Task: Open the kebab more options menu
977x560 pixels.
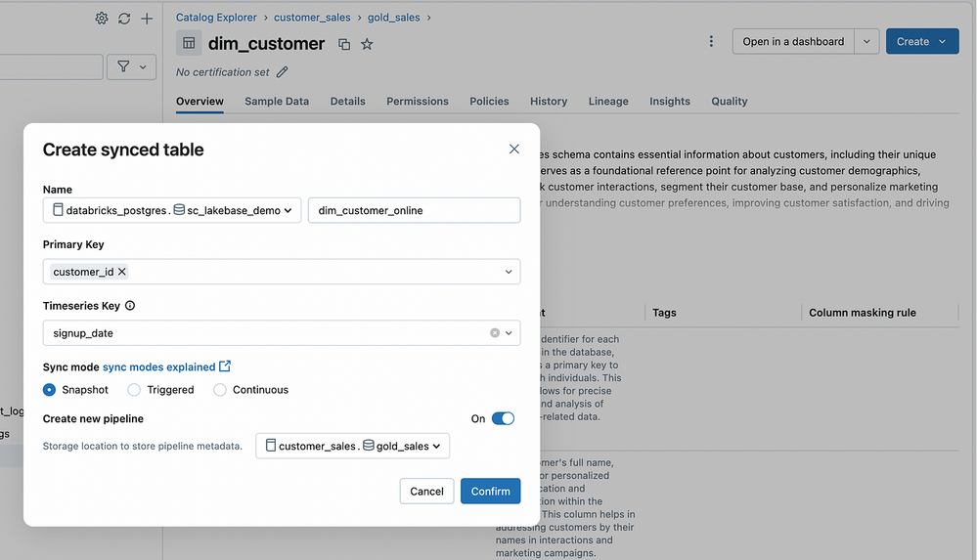Action: [x=711, y=42]
